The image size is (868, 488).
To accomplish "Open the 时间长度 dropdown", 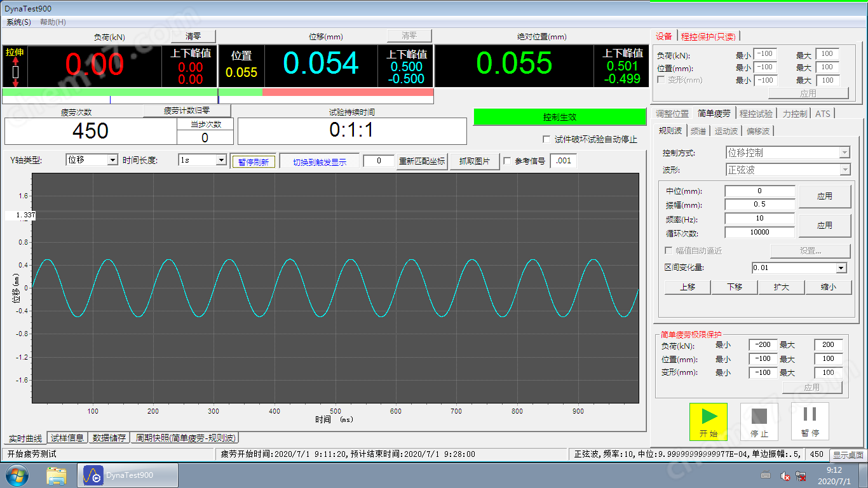I will pos(221,160).
